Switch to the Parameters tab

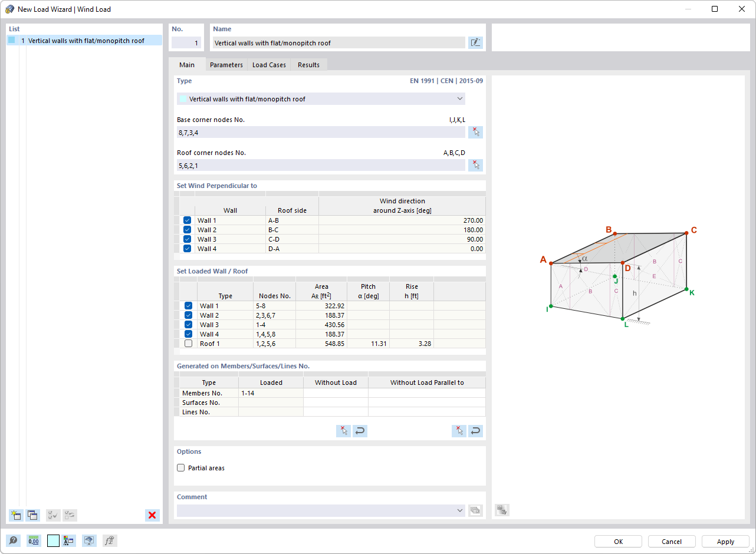pyautogui.click(x=226, y=65)
